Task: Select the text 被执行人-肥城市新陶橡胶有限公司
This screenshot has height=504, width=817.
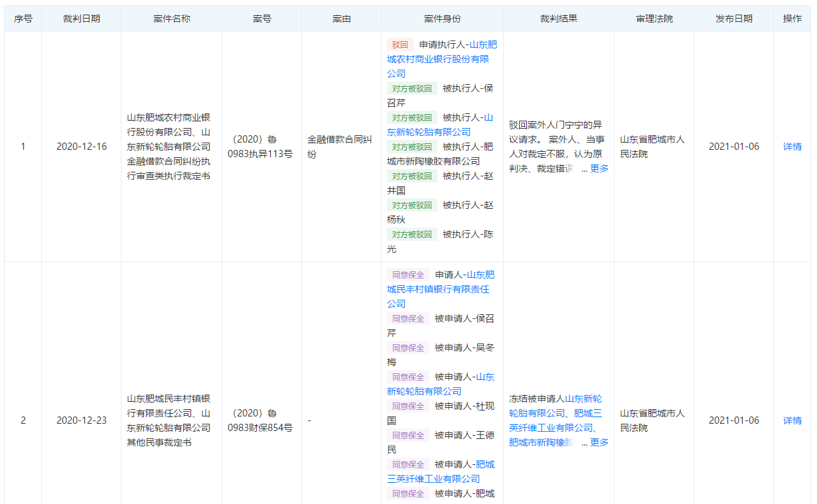Action: click(440, 154)
